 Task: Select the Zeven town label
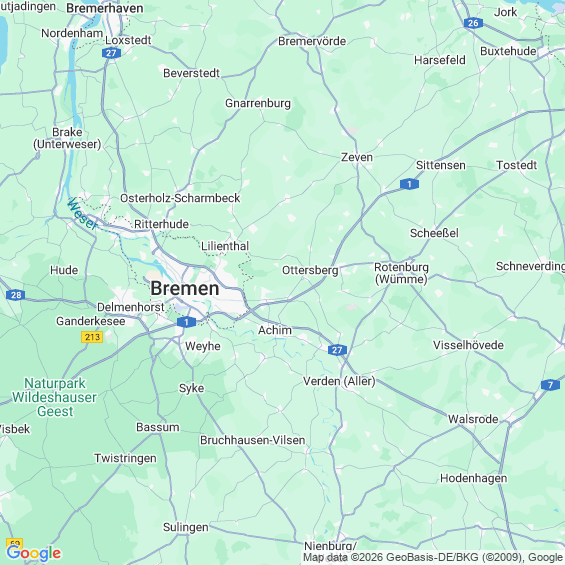[x=357, y=157]
